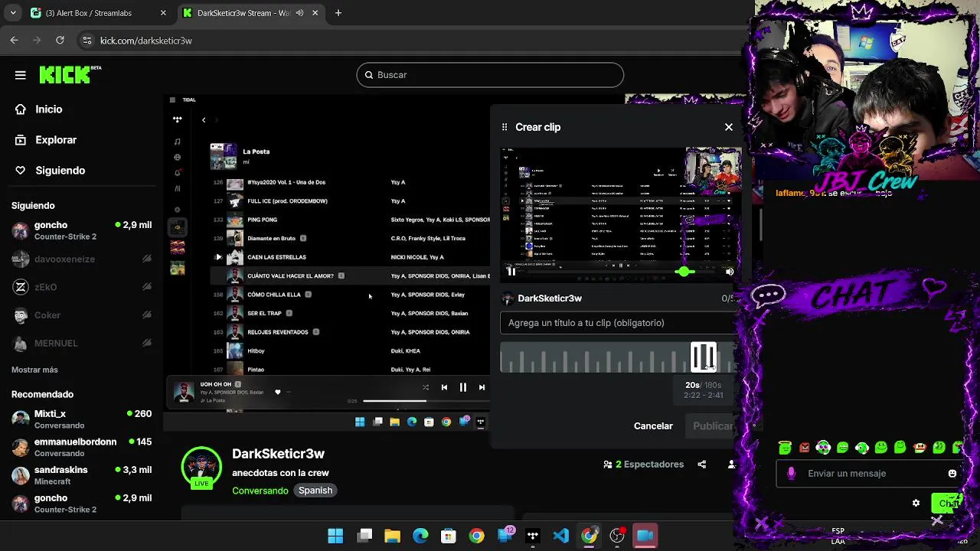Pause the clip preview playback

click(511, 271)
